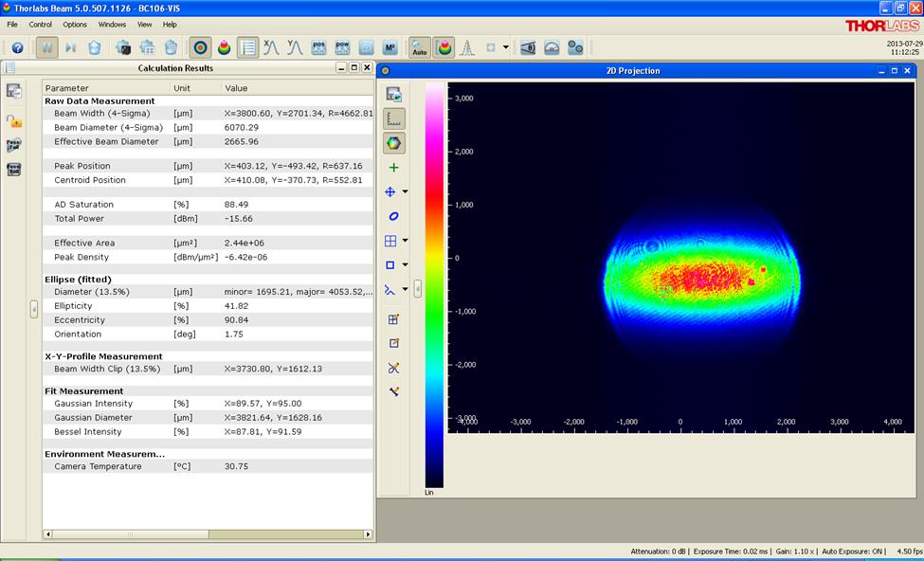Click the Pass/Fail test icon
This screenshot has width=924, height=561.
tap(14, 145)
